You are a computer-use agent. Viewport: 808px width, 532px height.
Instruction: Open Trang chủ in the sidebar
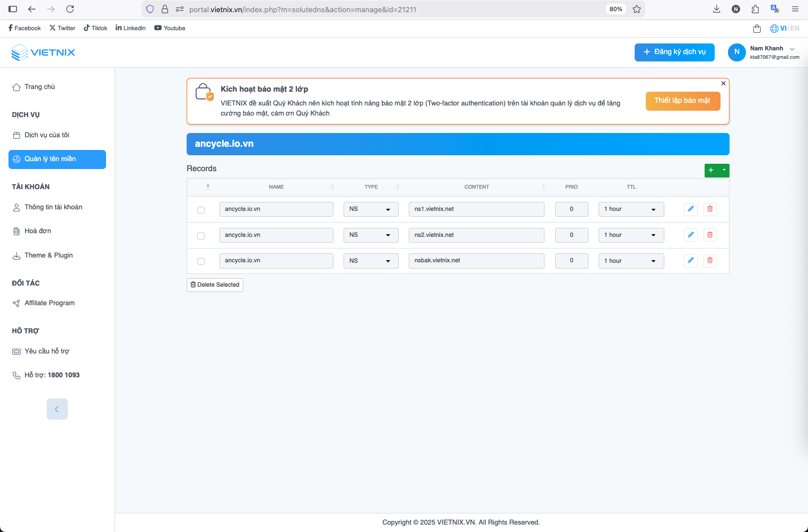[x=40, y=87]
